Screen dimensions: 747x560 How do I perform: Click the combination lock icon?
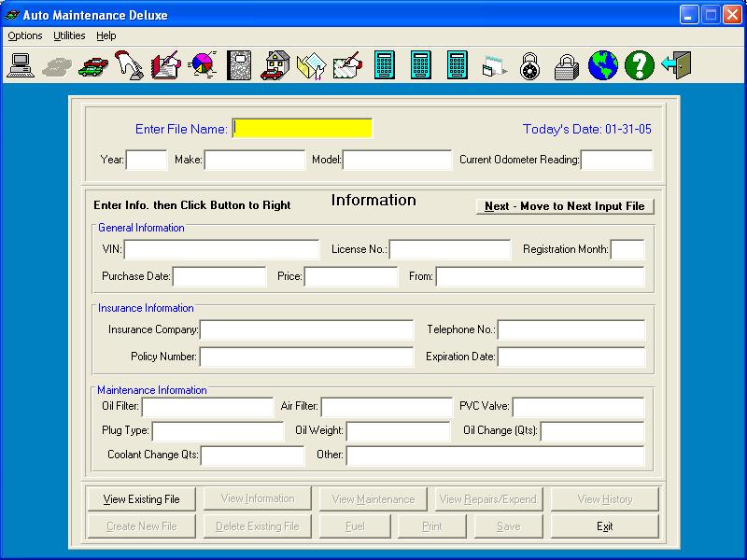529,65
